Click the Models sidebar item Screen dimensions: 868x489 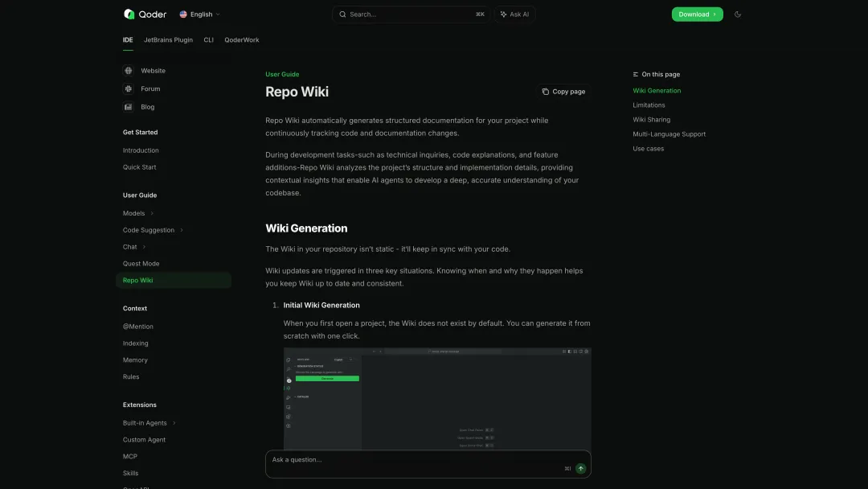click(133, 213)
